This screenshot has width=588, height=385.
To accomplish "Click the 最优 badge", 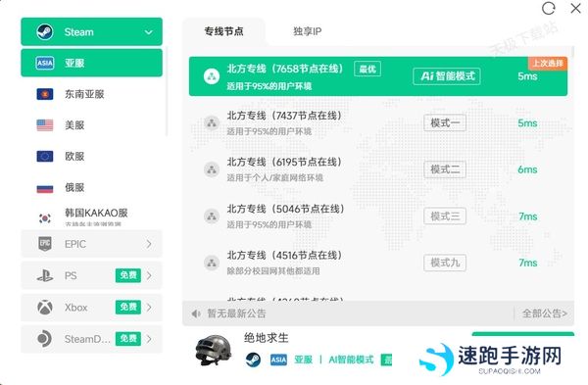I will 367,69.
